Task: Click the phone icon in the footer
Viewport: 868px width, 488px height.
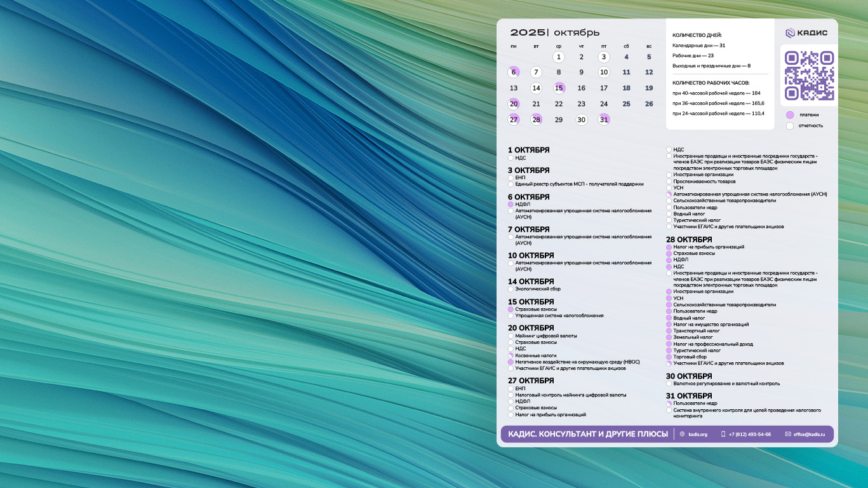Action: (x=723, y=434)
